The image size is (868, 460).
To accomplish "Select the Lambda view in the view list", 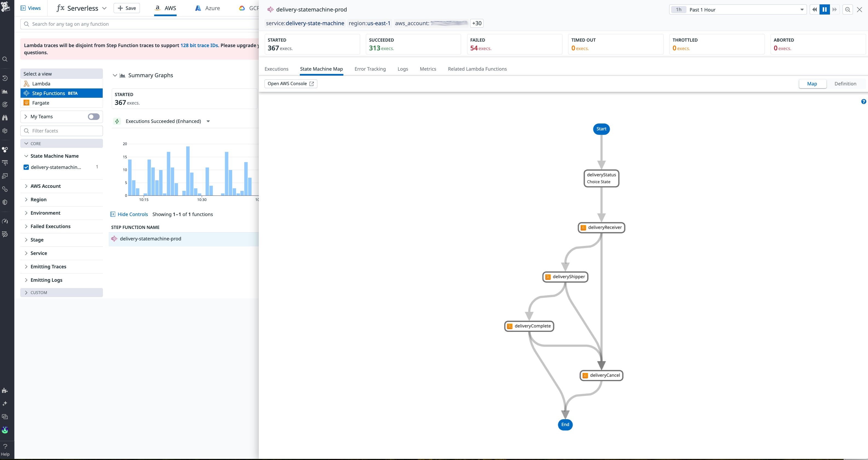I will 41,83.
